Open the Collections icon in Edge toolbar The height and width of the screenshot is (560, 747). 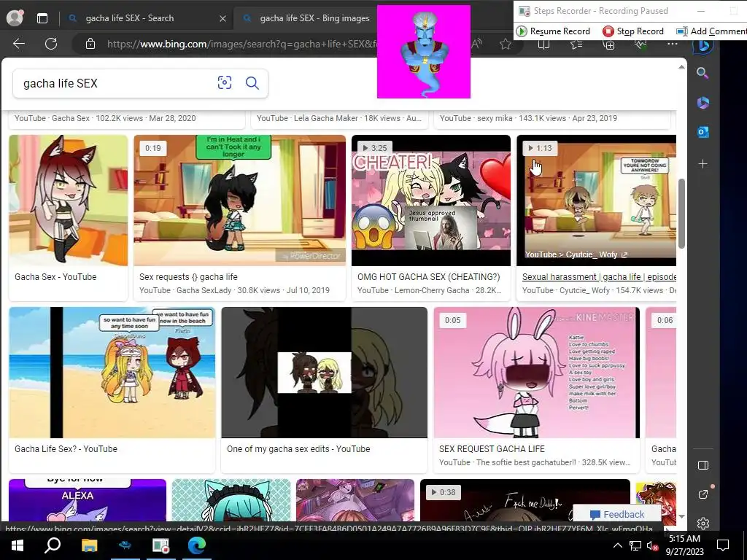point(609,44)
